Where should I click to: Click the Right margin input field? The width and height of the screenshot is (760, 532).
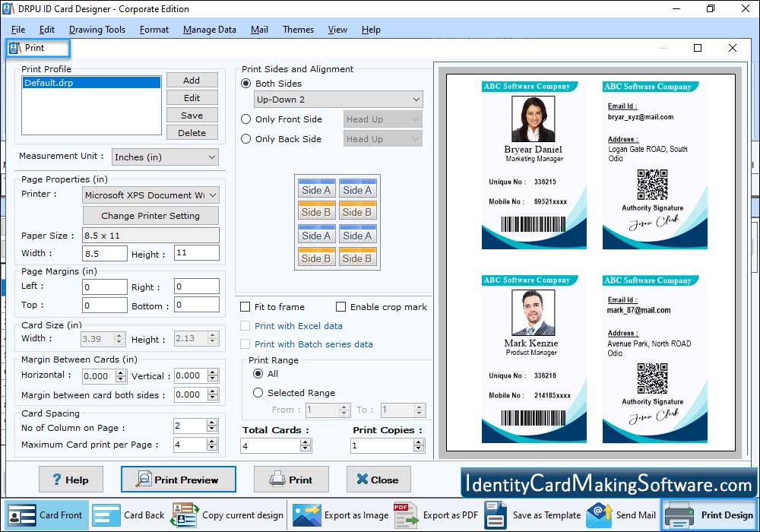point(197,287)
